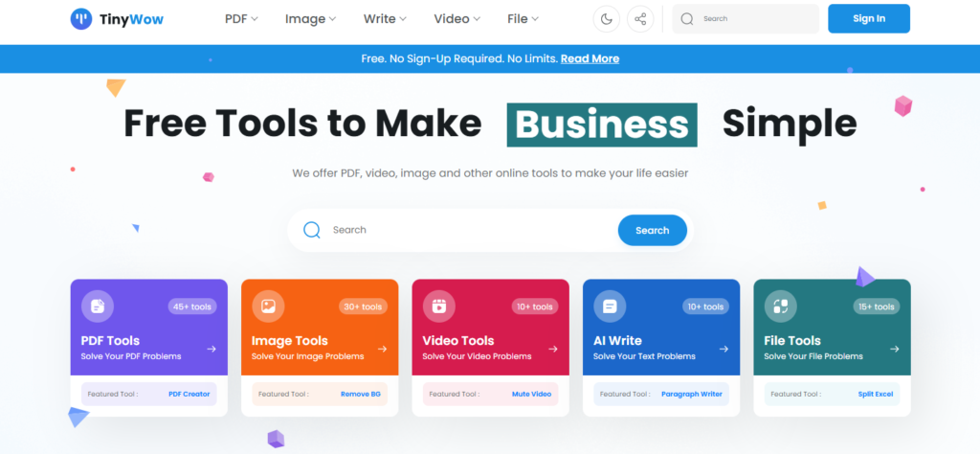The height and width of the screenshot is (454, 980).
Task: Click the Image Tools card title
Action: [x=289, y=341]
